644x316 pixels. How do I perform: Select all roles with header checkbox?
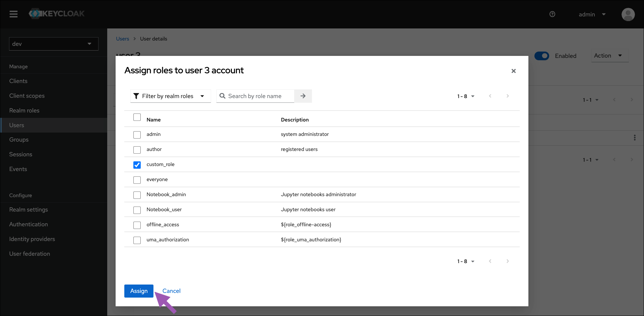pos(137,117)
